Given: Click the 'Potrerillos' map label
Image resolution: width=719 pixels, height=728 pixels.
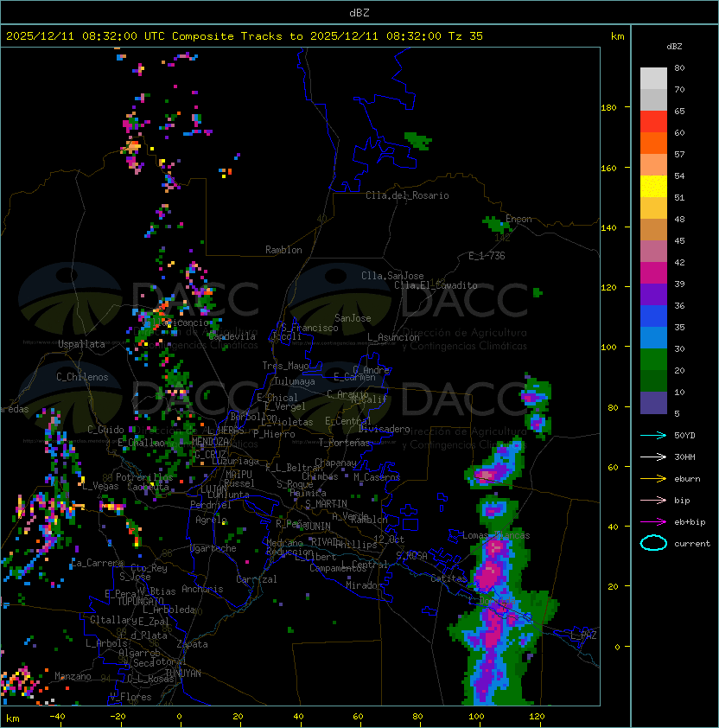Looking at the screenshot, I should tap(144, 477).
